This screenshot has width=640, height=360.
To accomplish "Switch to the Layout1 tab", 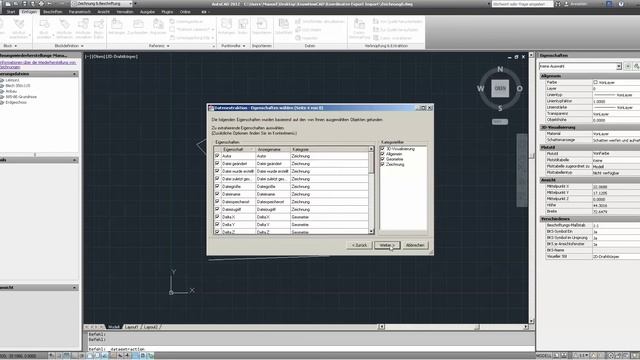I will click(x=131, y=327).
